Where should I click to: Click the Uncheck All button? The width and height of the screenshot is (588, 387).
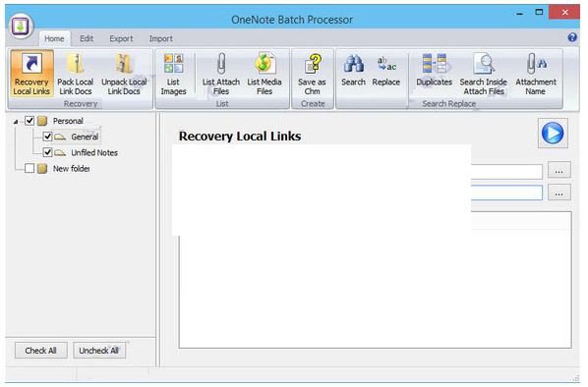coord(99,351)
